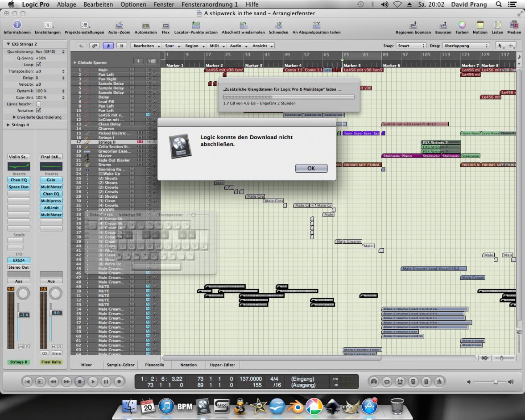Click the Bnce button on Final Balla strip

pyautogui.click(x=56, y=353)
